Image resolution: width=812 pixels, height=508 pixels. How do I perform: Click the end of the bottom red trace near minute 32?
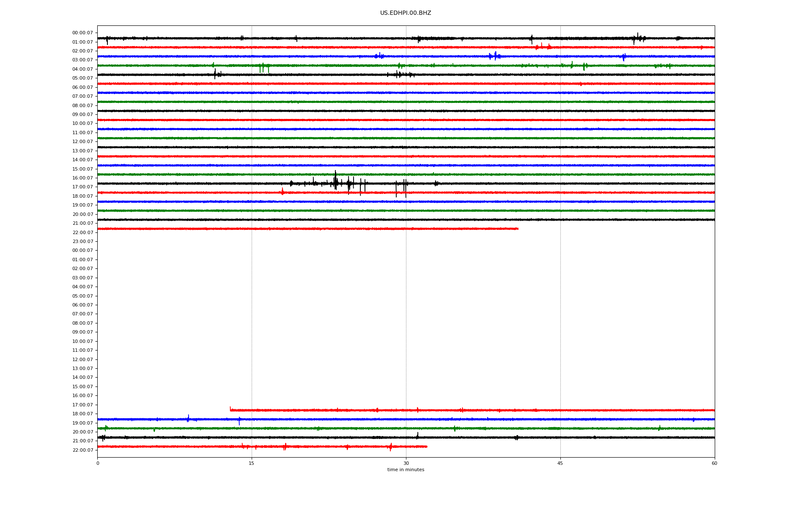point(426,446)
